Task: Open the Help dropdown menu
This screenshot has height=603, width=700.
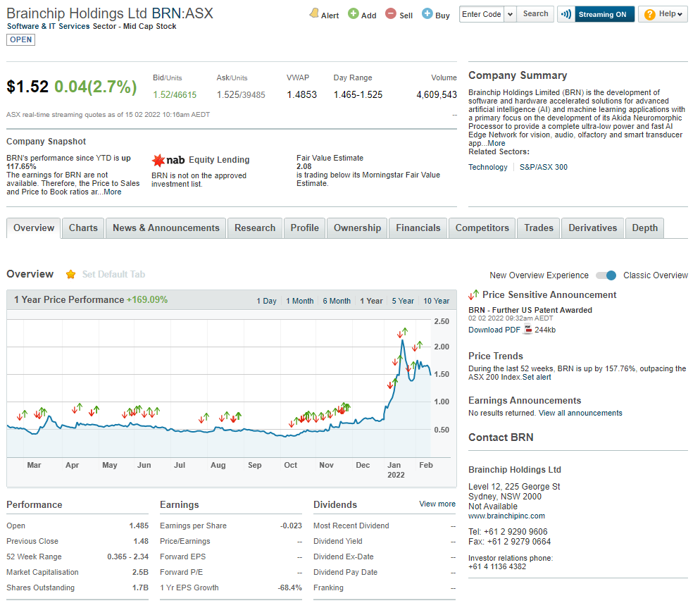Action: pos(663,14)
